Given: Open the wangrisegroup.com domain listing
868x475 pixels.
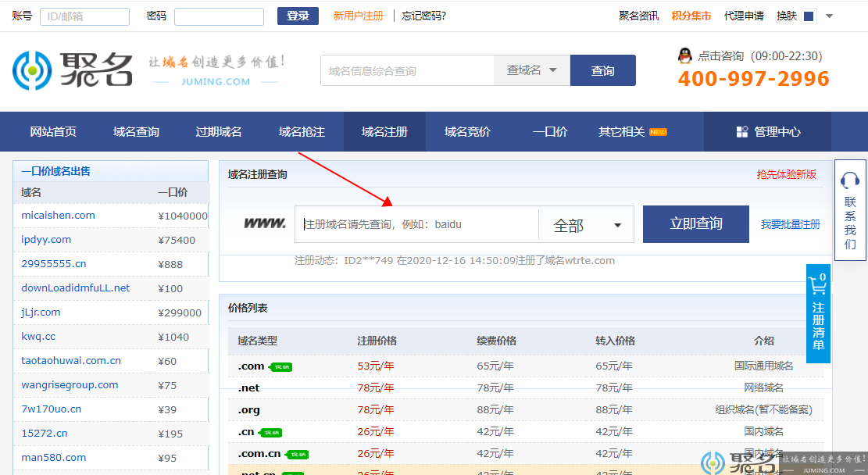Looking at the screenshot, I should 70,384.
